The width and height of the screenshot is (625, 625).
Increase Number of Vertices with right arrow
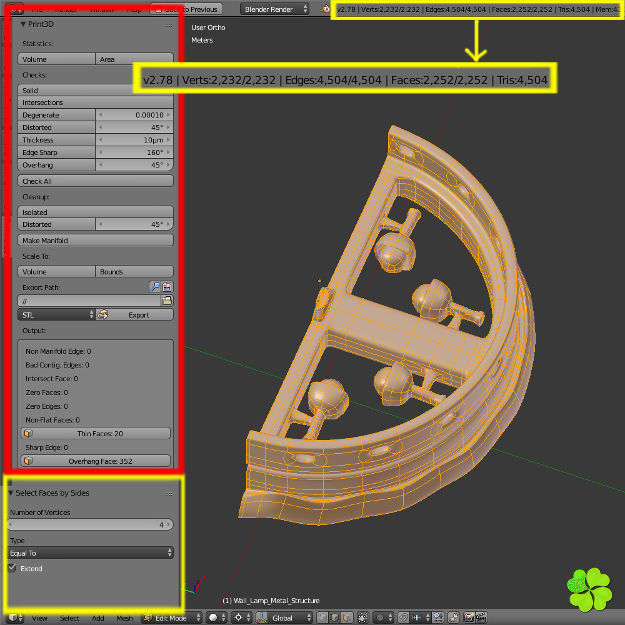(x=169, y=524)
